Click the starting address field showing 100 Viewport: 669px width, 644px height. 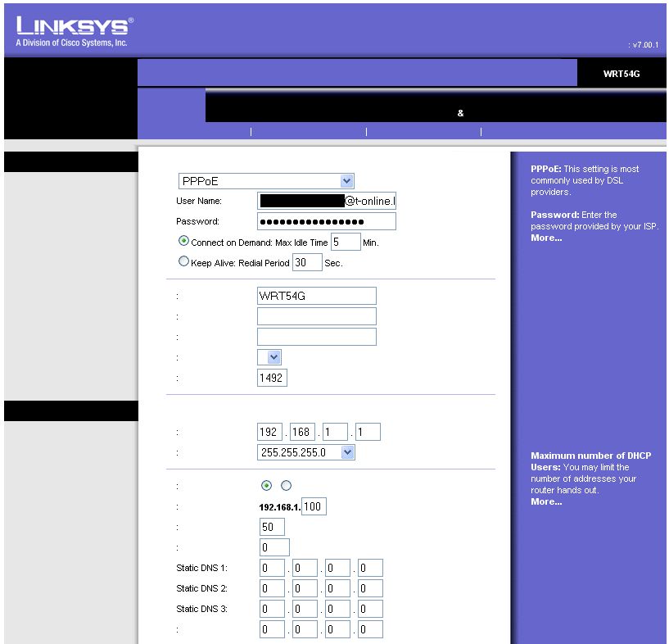(314, 506)
